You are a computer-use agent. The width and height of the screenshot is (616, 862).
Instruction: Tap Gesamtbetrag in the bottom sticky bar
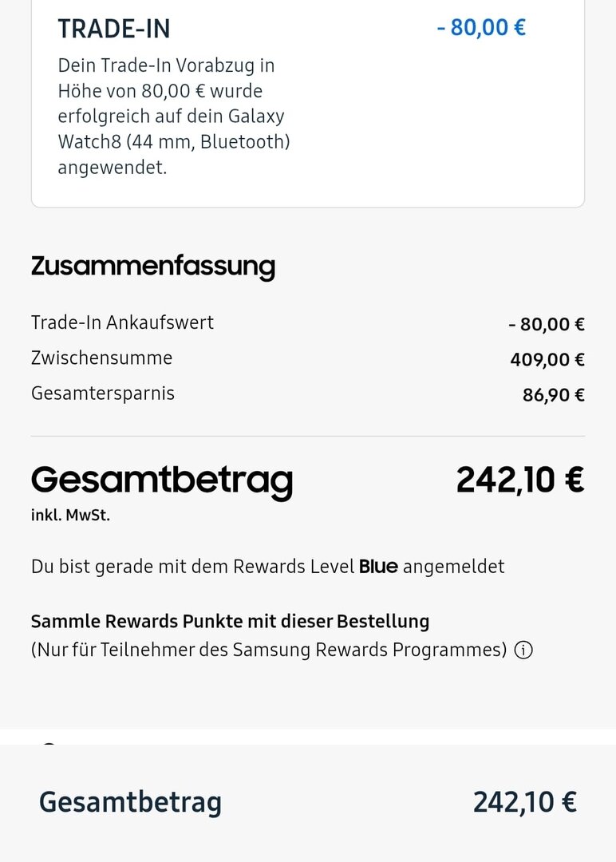pos(130,801)
